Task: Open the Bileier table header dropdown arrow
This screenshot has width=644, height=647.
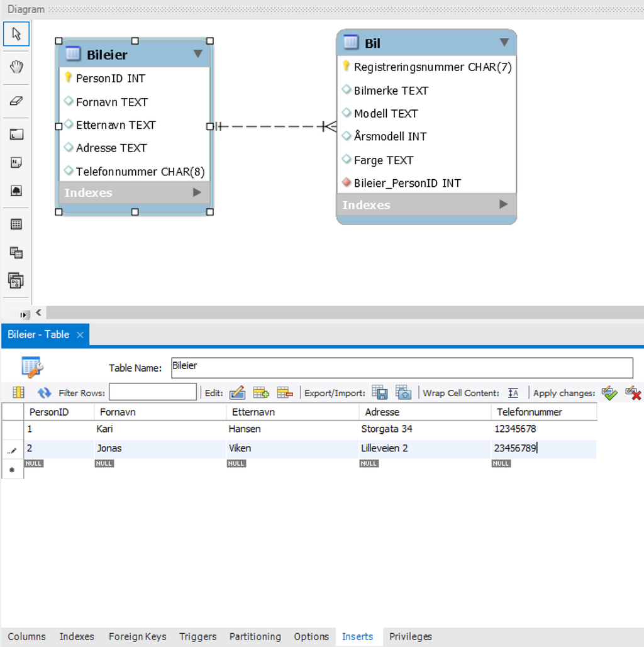Action: pos(199,54)
